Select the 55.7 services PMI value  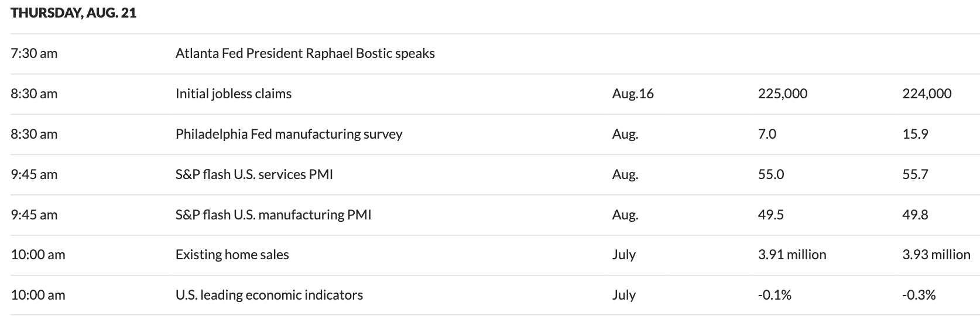point(915,174)
